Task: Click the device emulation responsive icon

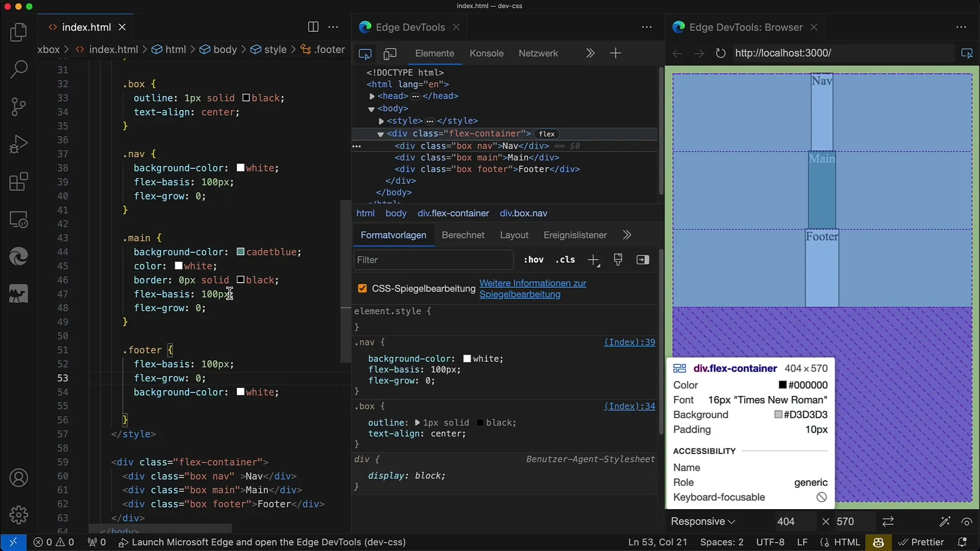Action: (389, 53)
